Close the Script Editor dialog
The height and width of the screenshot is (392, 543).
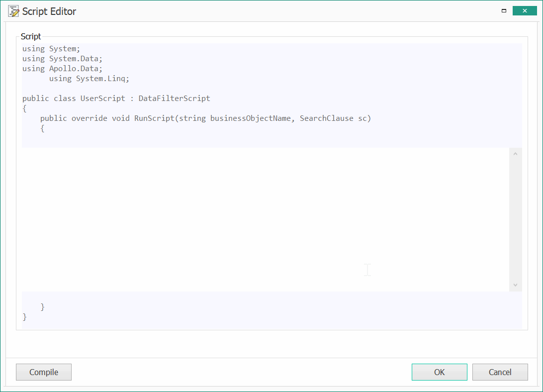525,11
